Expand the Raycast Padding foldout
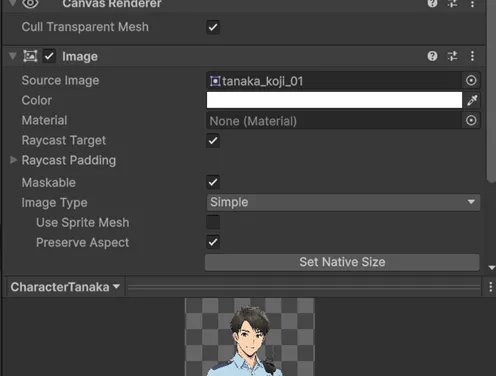 coord(13,160)
